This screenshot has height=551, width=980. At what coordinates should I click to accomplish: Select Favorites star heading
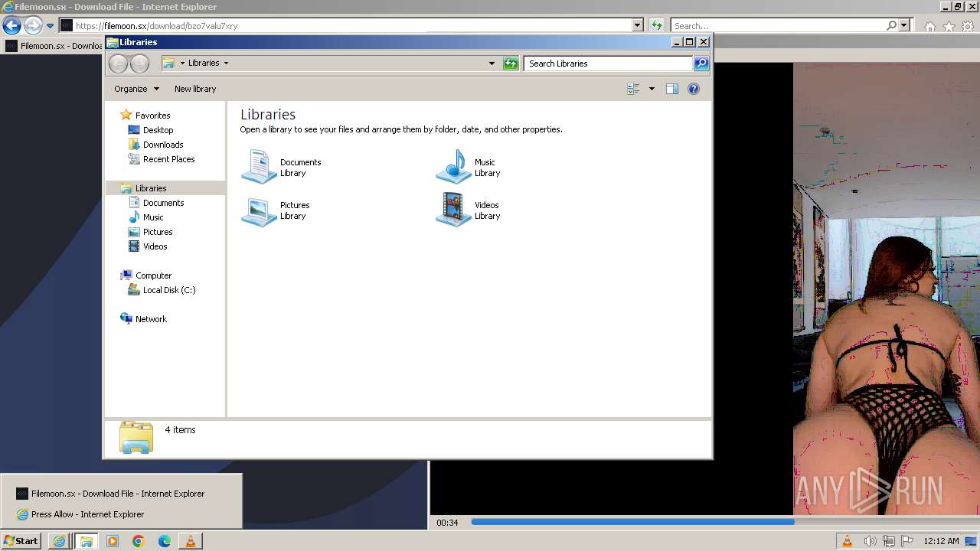(152, 116)
